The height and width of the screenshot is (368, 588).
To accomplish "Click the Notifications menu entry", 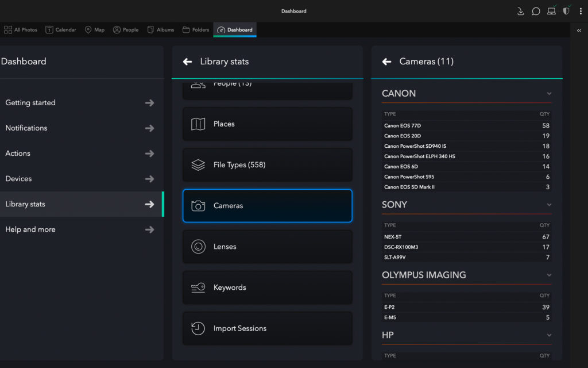I will click(x=82, y=128).
